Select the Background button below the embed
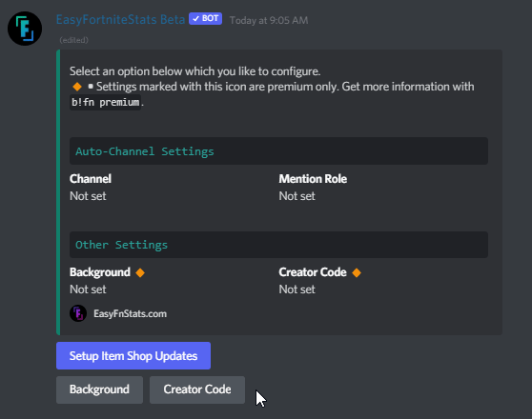Image resolution: width=532 pixels, height=419 pixels. coord(99,389)
